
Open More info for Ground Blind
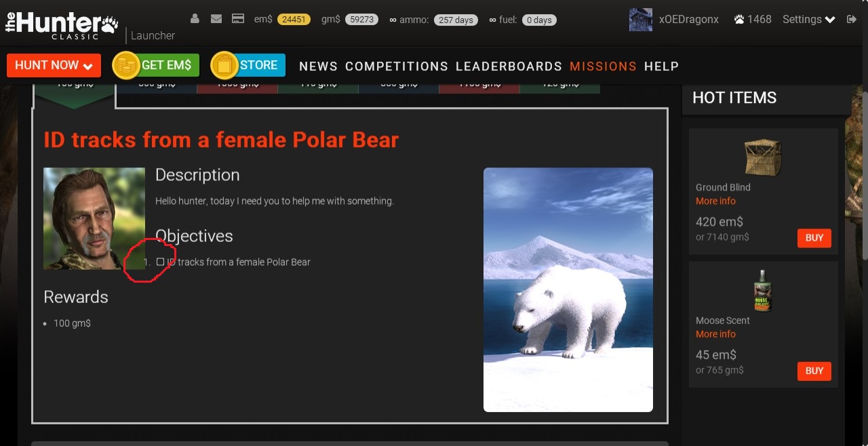(x=715, y=201)
